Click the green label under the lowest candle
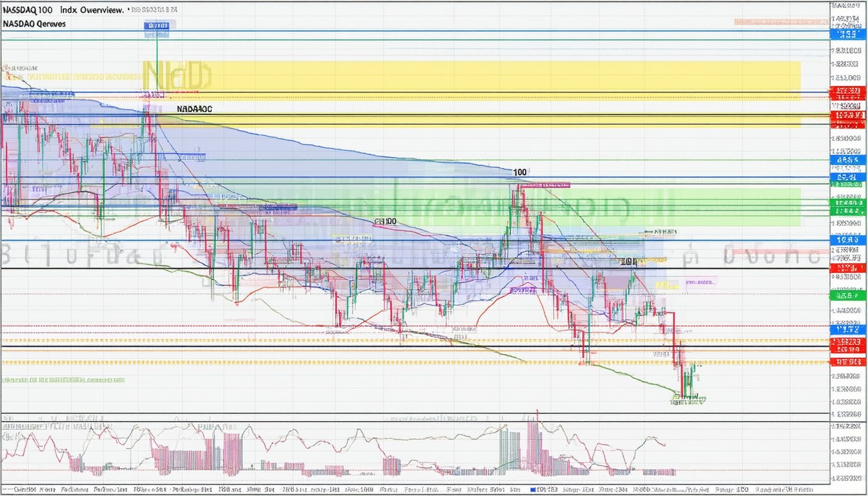The image size is (868, 496). pos(687,401)
